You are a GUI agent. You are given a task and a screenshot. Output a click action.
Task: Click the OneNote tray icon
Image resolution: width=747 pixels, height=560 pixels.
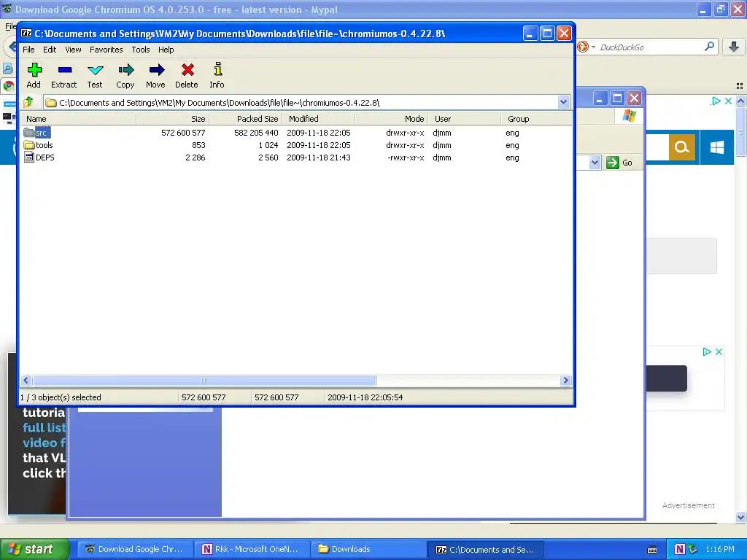click(680, 549)
